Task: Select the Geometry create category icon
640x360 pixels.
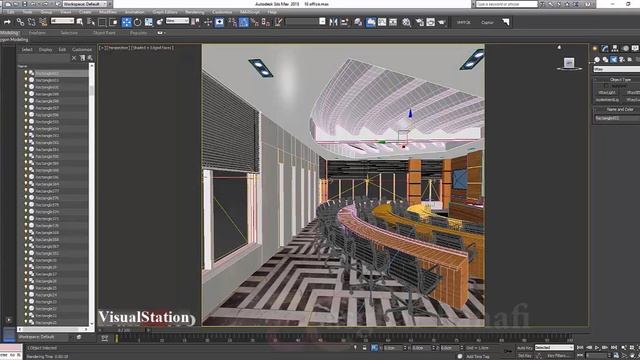Action: pos(597,60)
